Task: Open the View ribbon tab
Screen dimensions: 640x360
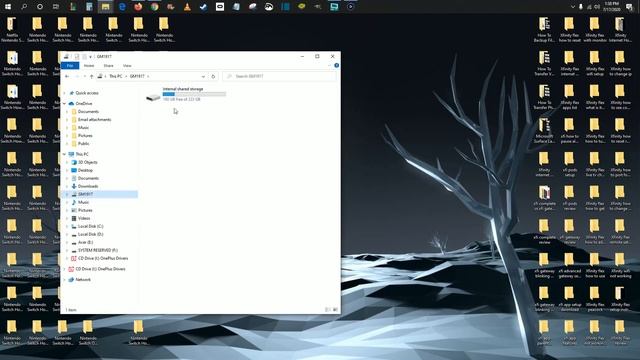Action: click(127, 65)
